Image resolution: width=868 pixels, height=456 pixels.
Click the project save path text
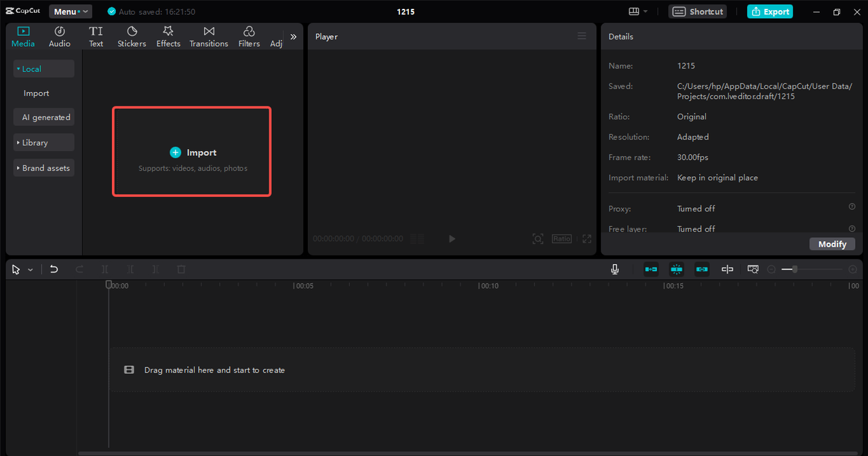pyautogui.click(x=764, y=91)
